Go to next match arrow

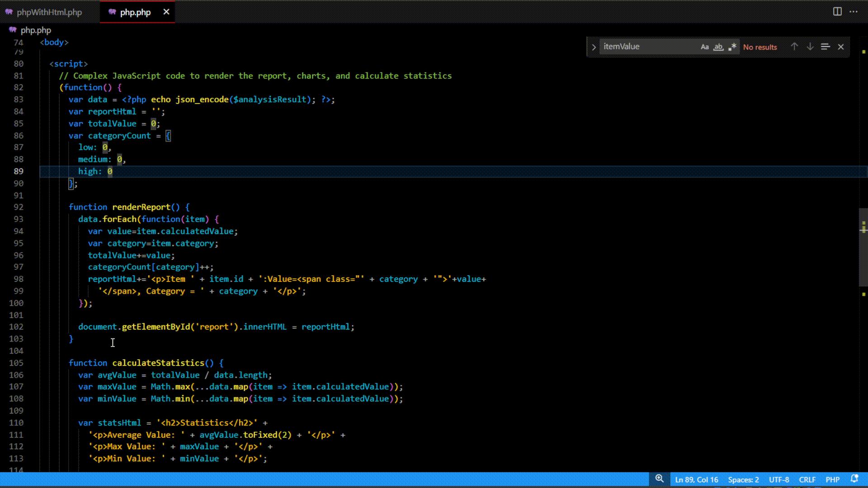810,47
